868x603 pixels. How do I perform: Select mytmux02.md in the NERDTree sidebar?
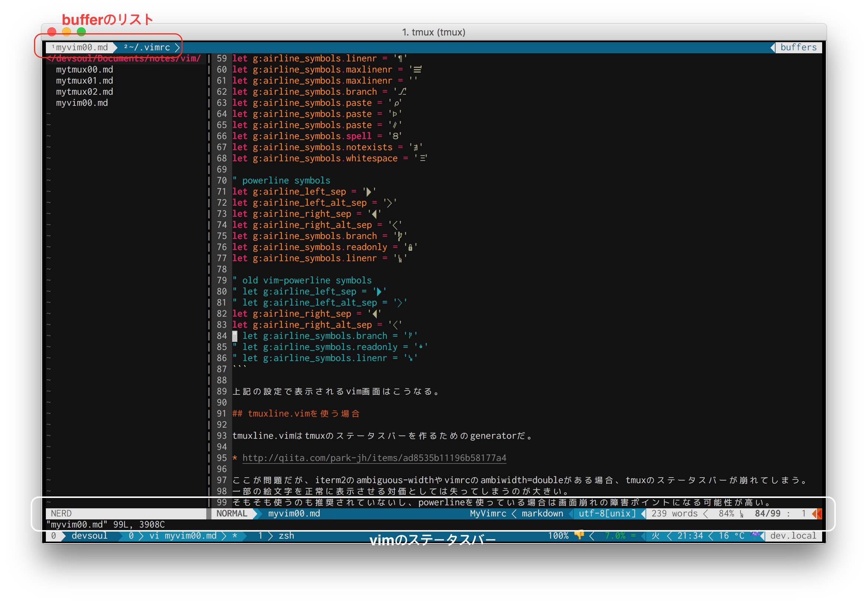84,91
